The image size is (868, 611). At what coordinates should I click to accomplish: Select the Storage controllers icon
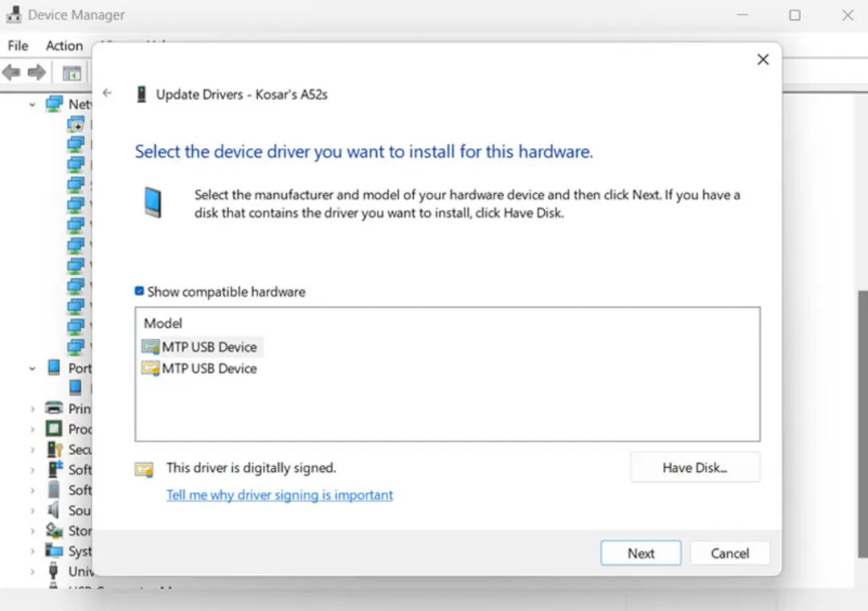pos(54,531)
